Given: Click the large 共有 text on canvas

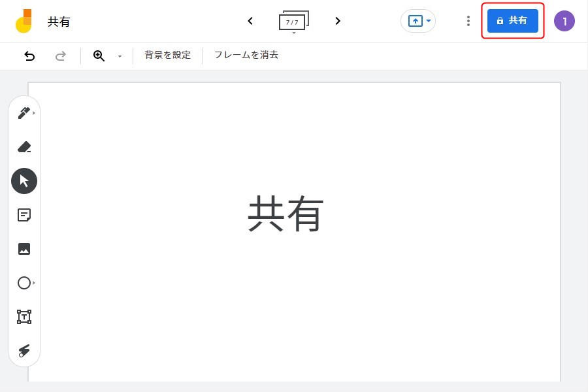Looking at the screenshot, I should click(286, 214).
